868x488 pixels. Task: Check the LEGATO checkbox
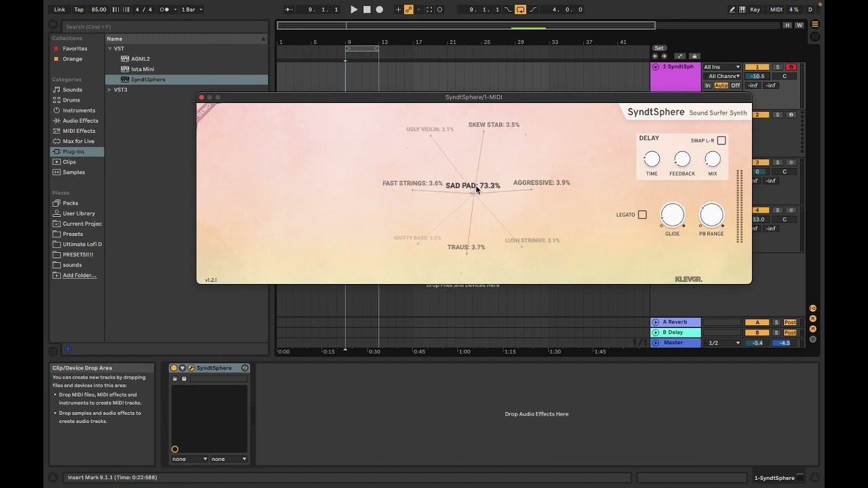642,215
